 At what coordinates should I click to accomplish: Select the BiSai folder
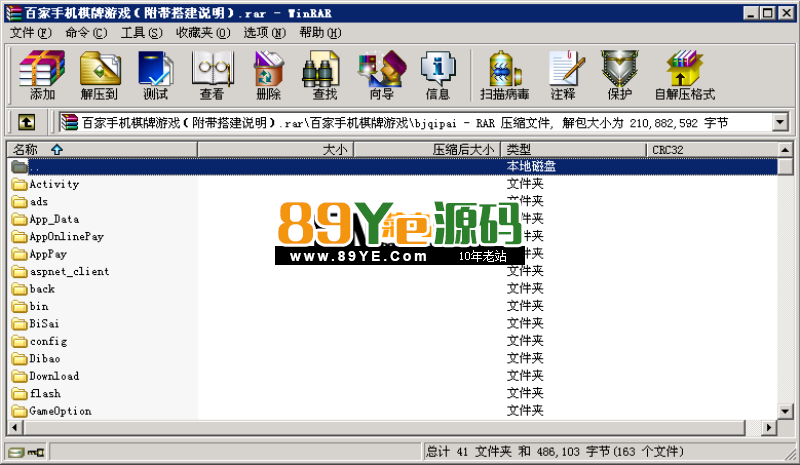36,324
